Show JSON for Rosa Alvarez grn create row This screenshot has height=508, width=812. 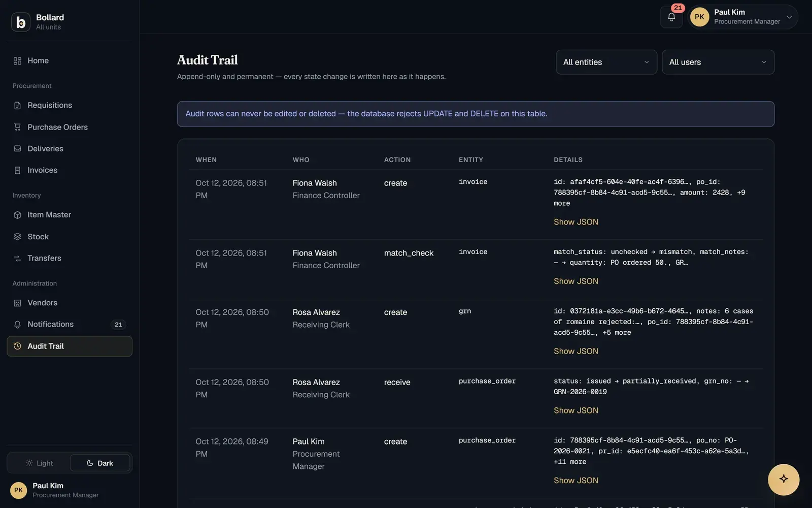tap(576, 352)
